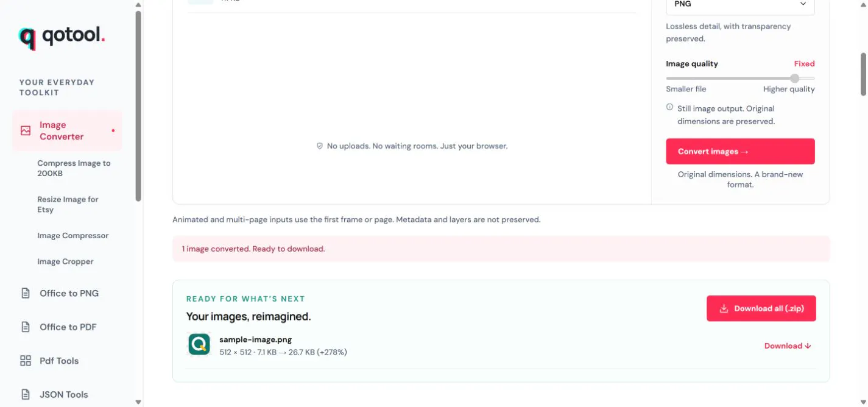
Task: Click the 'Smaller file' label
Action: 686,89
